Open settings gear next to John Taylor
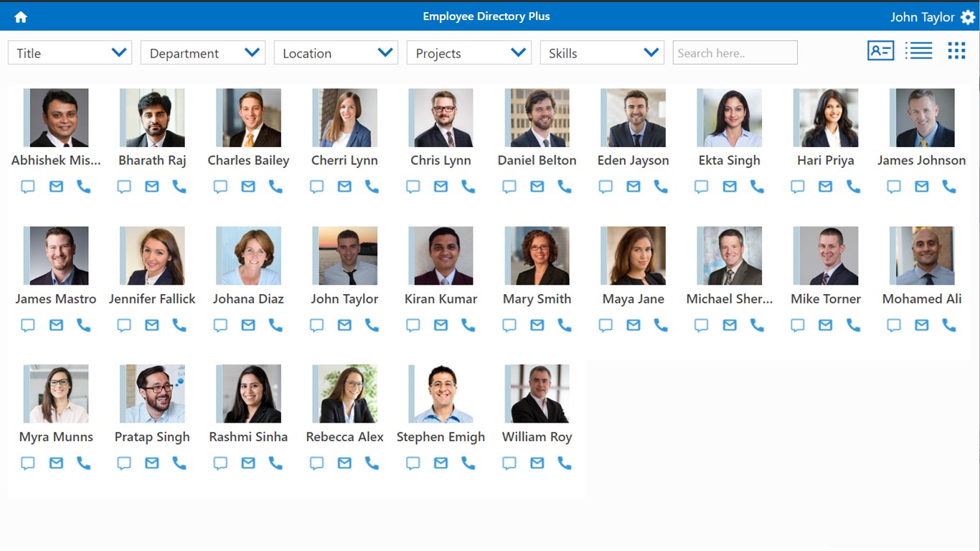 [968, 17]
